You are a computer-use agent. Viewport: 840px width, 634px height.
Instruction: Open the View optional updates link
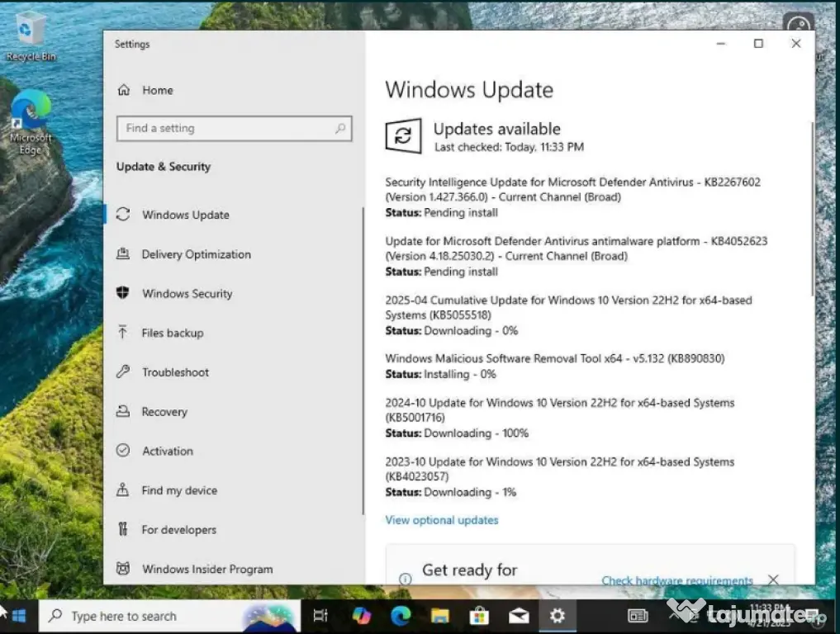pyautogui.click(x=442, y=520)
